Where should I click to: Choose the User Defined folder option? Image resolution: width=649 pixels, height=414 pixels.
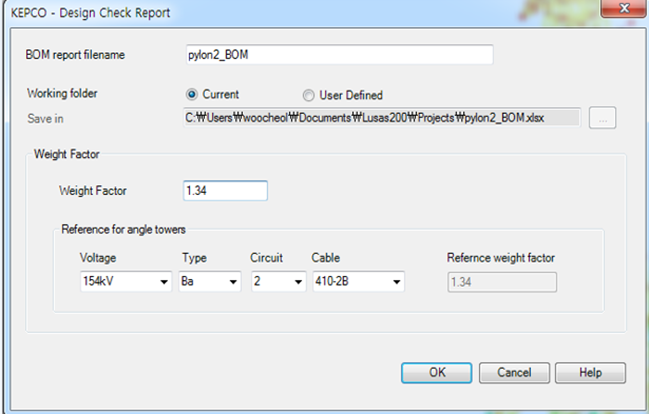tap(309, 95)
